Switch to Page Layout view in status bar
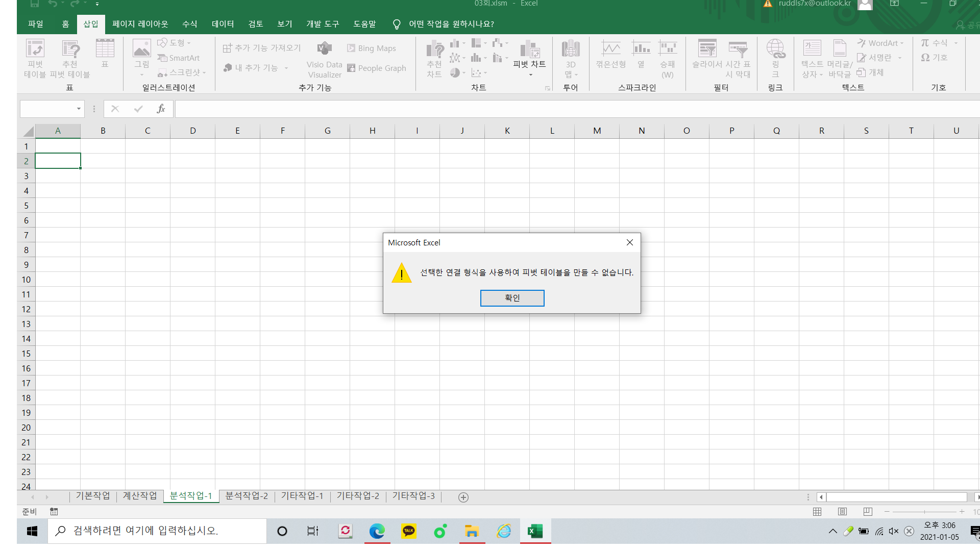 pyautogui.click(x=842, y=511)
